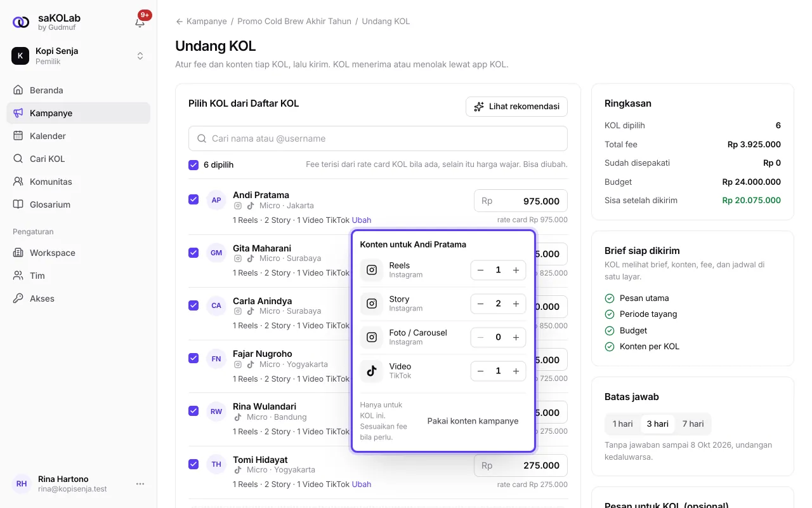Click Ubah link under Andi Pratama

coord(362,220)
